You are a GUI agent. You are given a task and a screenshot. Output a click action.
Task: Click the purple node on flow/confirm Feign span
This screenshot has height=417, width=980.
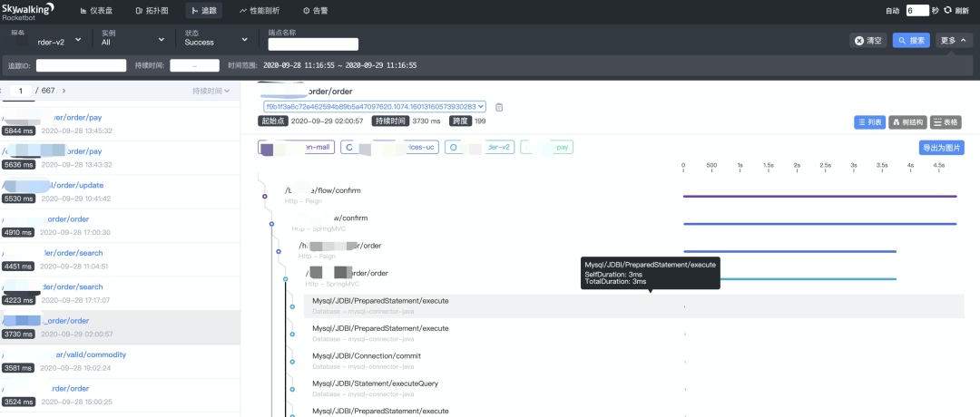click(x=264, y=196)
